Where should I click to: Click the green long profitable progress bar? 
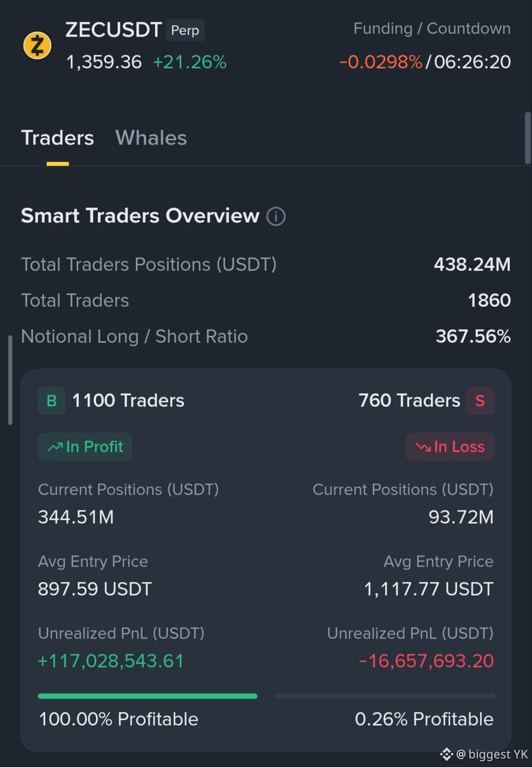click(148, 696)
